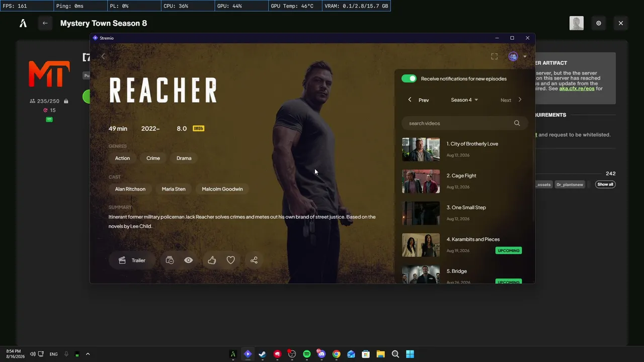Like Reacher with the thumbs-up icon
The width and height of the screenshot is (644, 362).
(x=212, y=260)
